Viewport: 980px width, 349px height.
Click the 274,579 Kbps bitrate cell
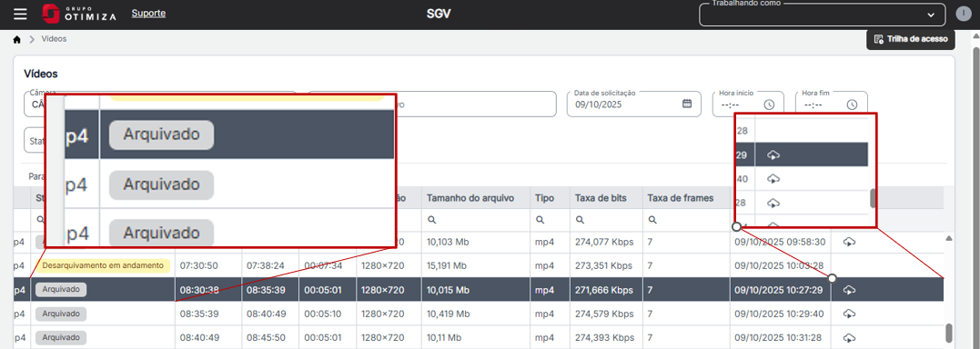pyautogui.click(x=606, y=314)
